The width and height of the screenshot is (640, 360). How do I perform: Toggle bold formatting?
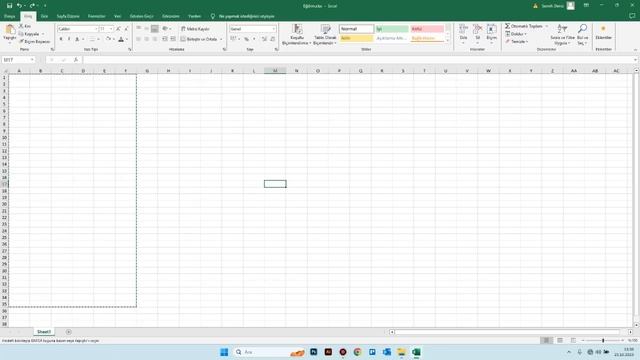pyautogui.click(x=61, y=39)
